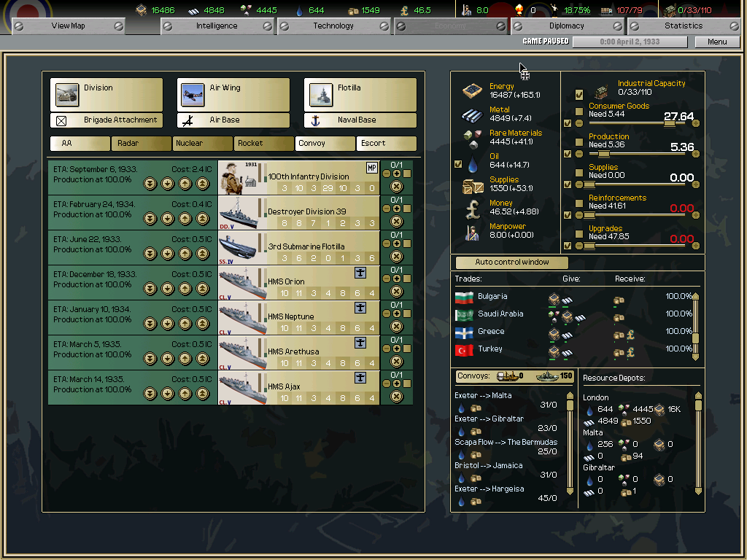Click the Consumer Goods slider handle

tap(669, 123)
